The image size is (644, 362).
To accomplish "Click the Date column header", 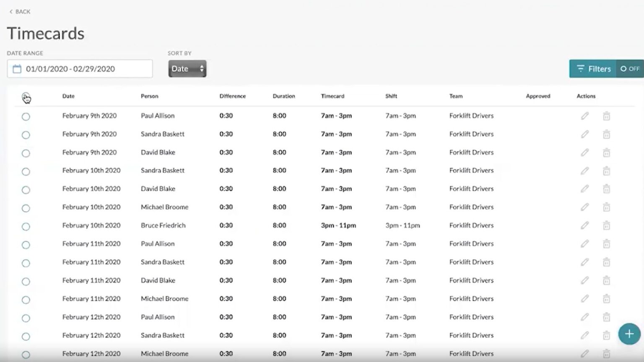I will (68, 96).
